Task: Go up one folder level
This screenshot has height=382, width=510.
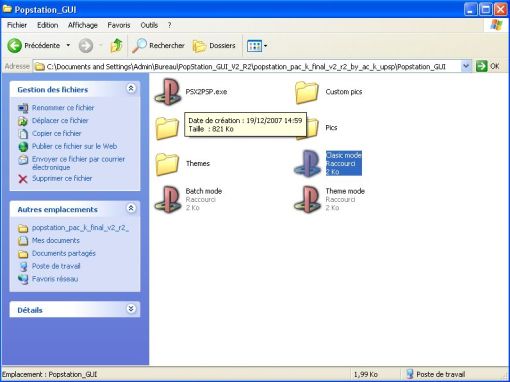Action: pyautogui.click(x=116, y=45)
